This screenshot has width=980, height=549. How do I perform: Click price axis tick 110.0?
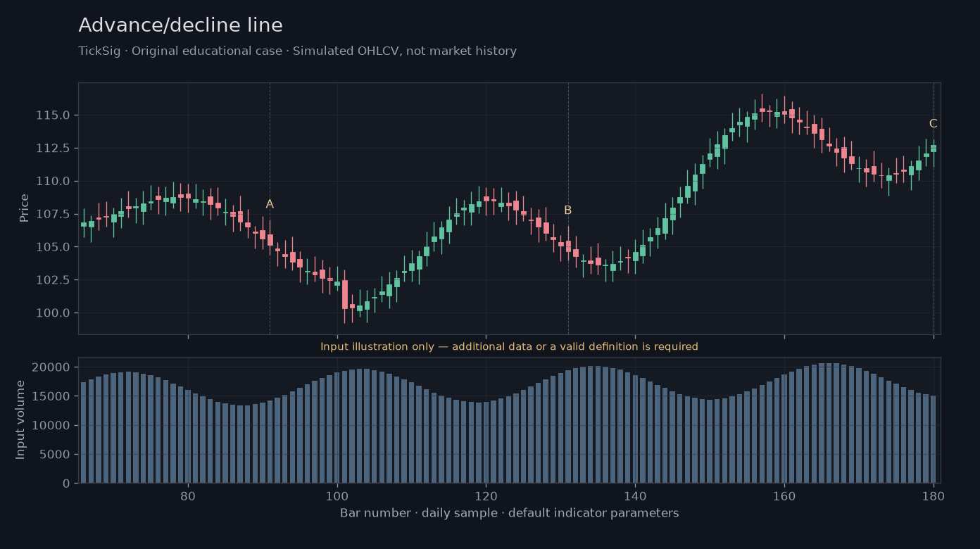[x=53, y=182]
